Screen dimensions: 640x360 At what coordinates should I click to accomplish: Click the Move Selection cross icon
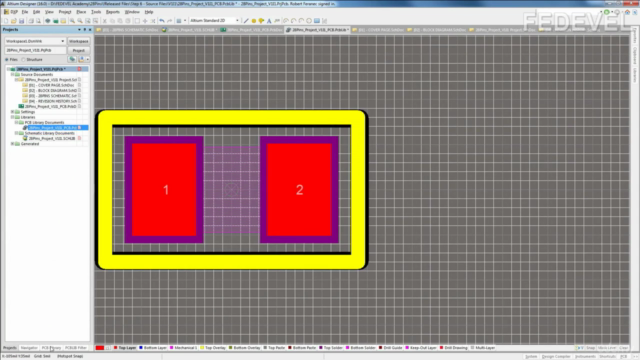[x=145, y=21]
